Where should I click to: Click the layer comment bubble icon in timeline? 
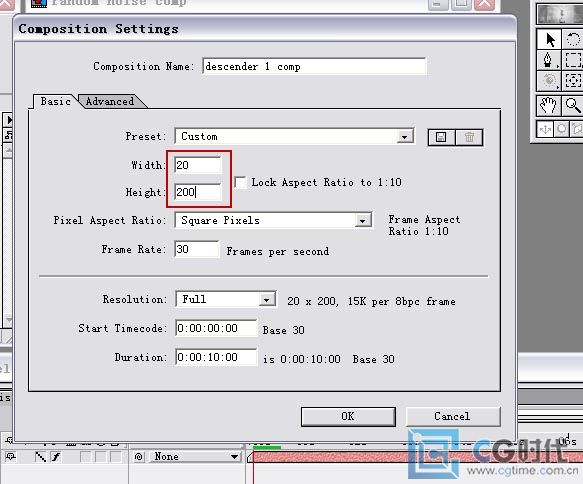(x=10, y=456)
